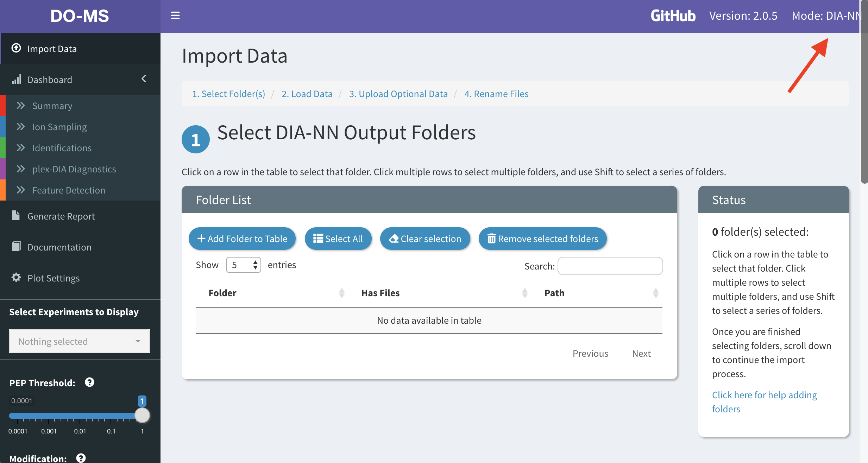Open Select Experiments Nothing selected dropdown
This screenshot has height=463, width=868.
[80, 341]
